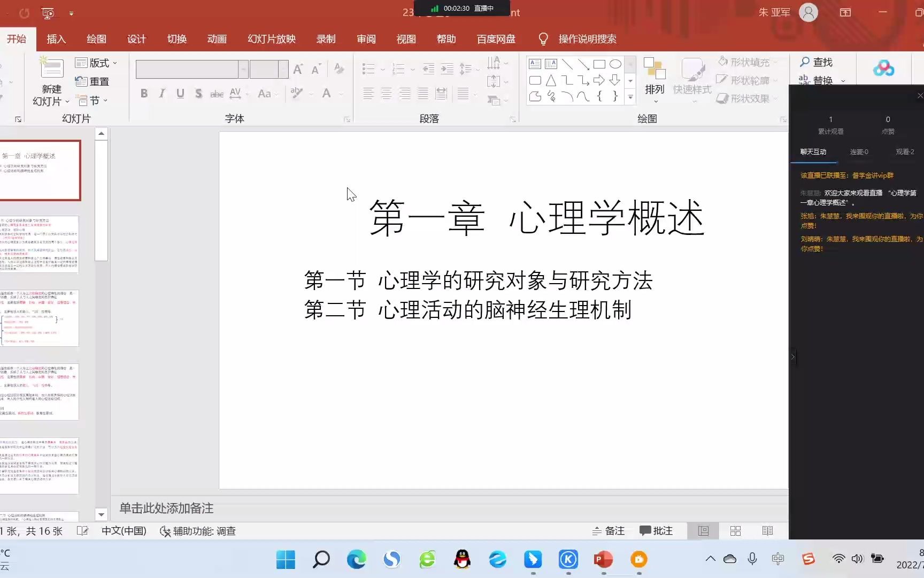Open 聊天互动 tab in live panel

[x=813, y=152]
